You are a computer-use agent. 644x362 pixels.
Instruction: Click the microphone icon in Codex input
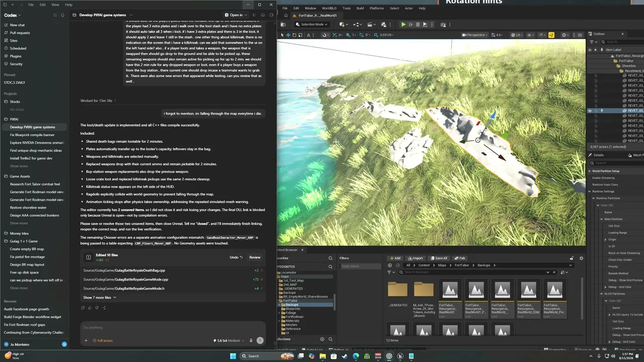[x=251, y=340]
